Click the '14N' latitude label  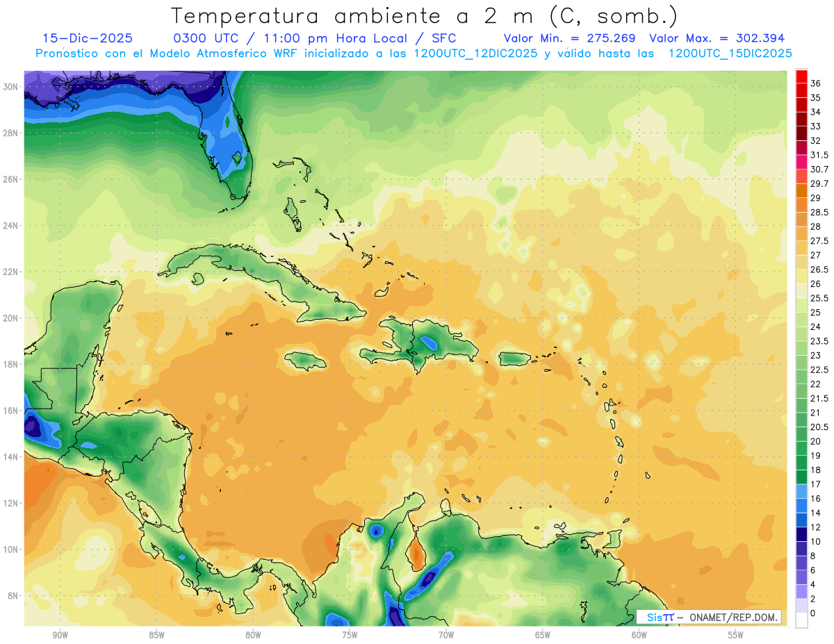click(x=12, y=456)
